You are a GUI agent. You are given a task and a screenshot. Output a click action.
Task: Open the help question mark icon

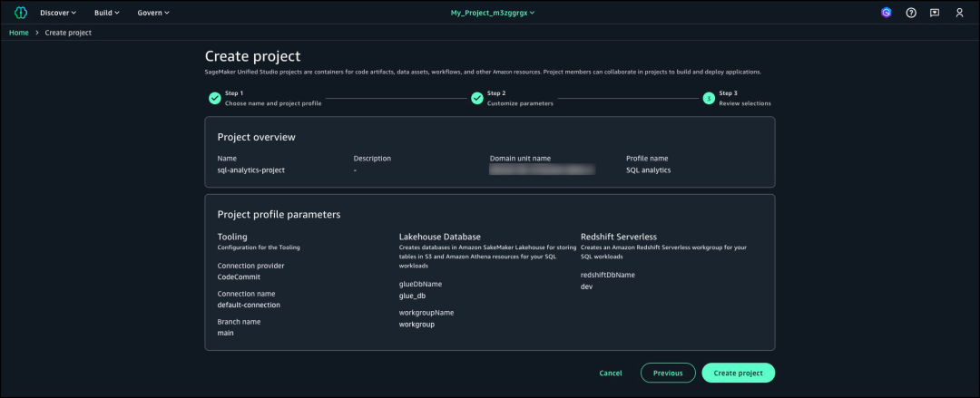tap(911, 13)
